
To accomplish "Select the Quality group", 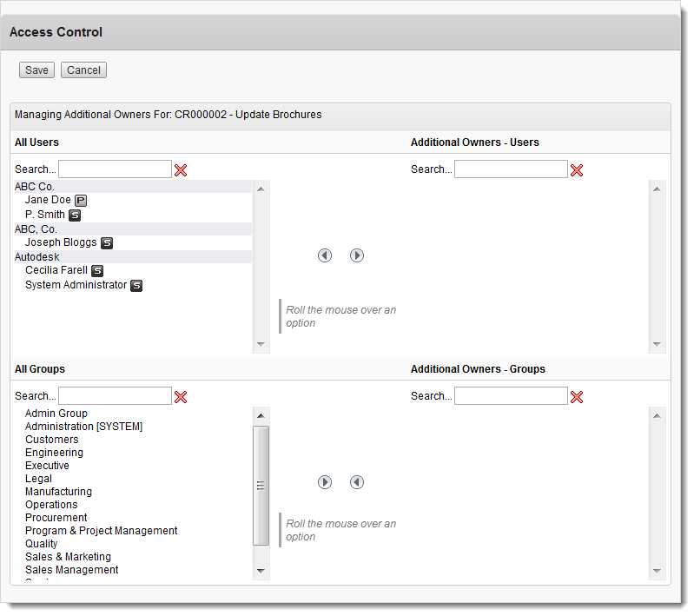I will click(41, 544).
